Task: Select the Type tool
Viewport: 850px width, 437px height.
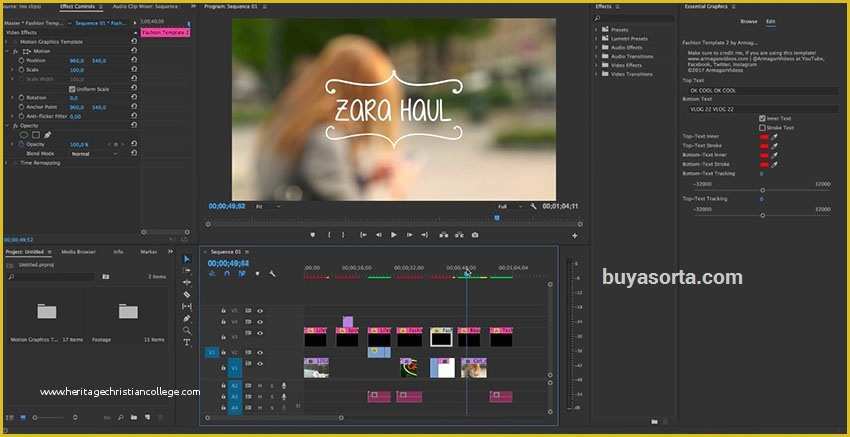Action: [187, 342]
